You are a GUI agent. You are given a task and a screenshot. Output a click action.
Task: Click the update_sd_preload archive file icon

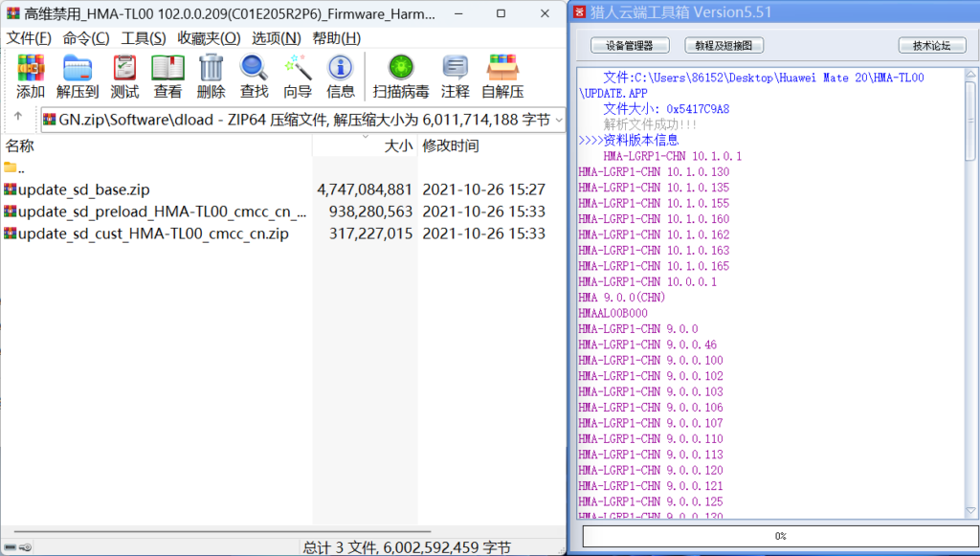[x=10, y=211]
